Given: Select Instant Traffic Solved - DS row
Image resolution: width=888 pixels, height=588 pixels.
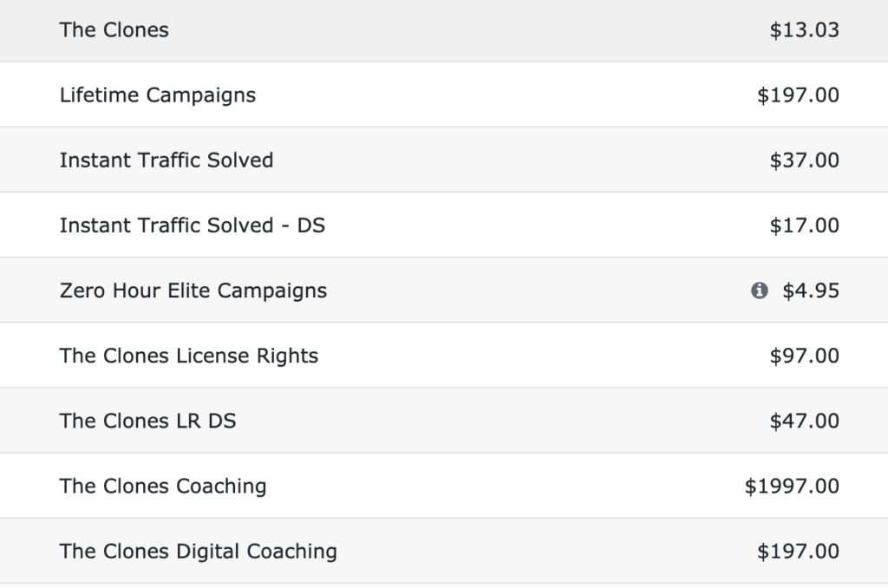Looking at the screenshot, I should coord(444,225).
